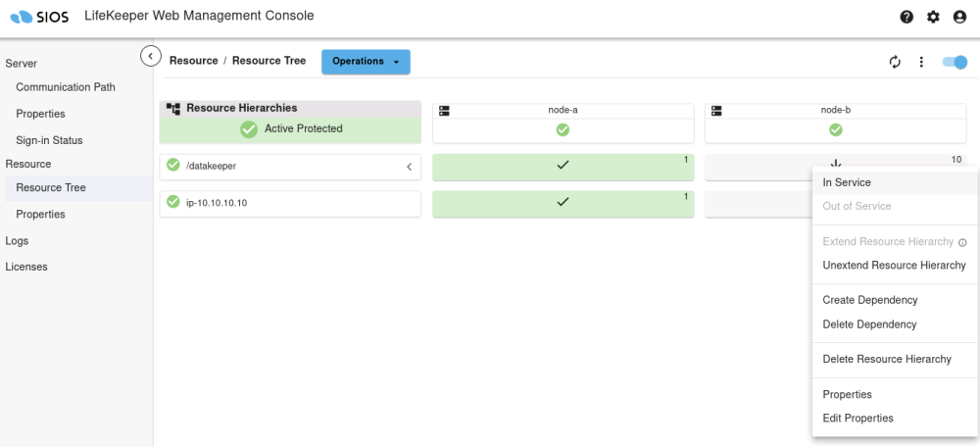Open the user account icon

[x=959, y=17]
